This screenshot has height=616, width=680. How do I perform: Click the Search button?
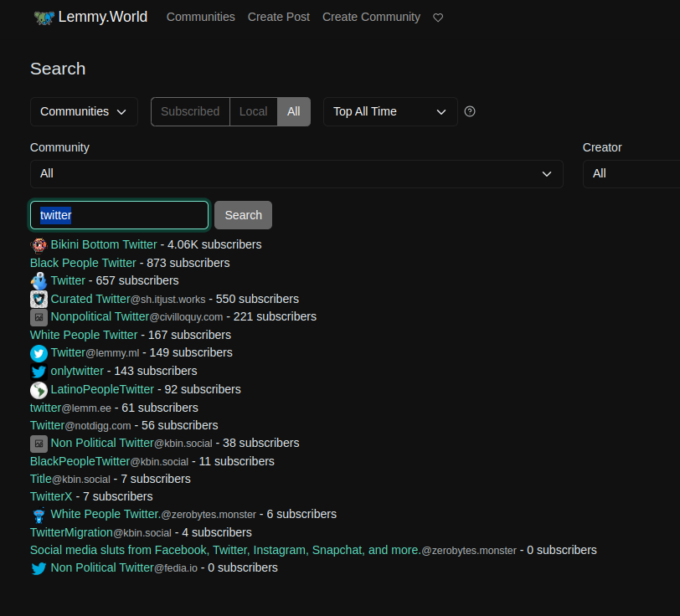click(x=244, y=215)
